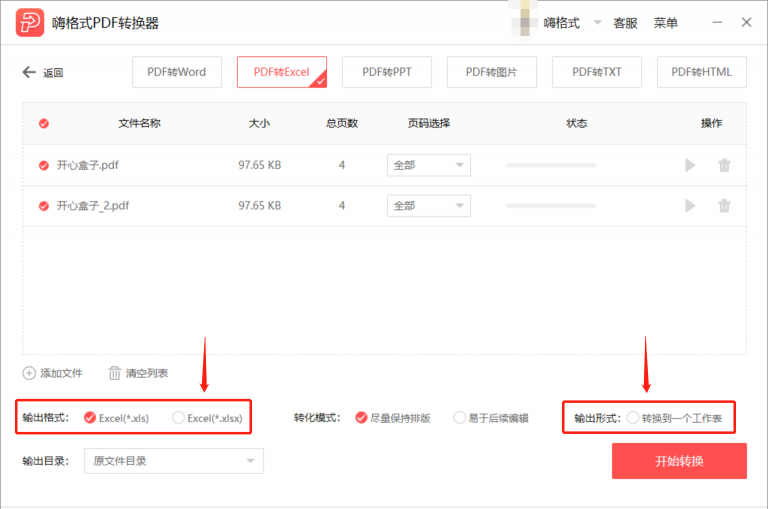Screen dimensions: 768x509
Task: Click 添加文件 text link
Action: click(x=61, y=373)
